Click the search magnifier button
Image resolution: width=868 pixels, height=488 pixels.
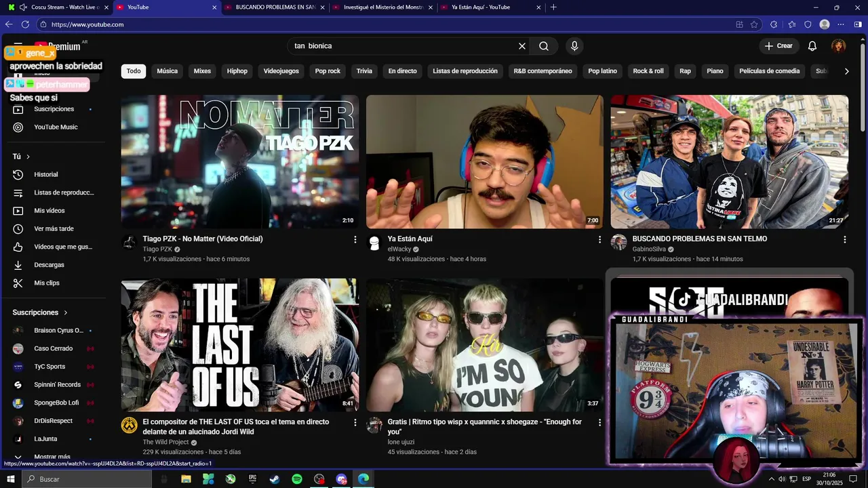[544, 46]
